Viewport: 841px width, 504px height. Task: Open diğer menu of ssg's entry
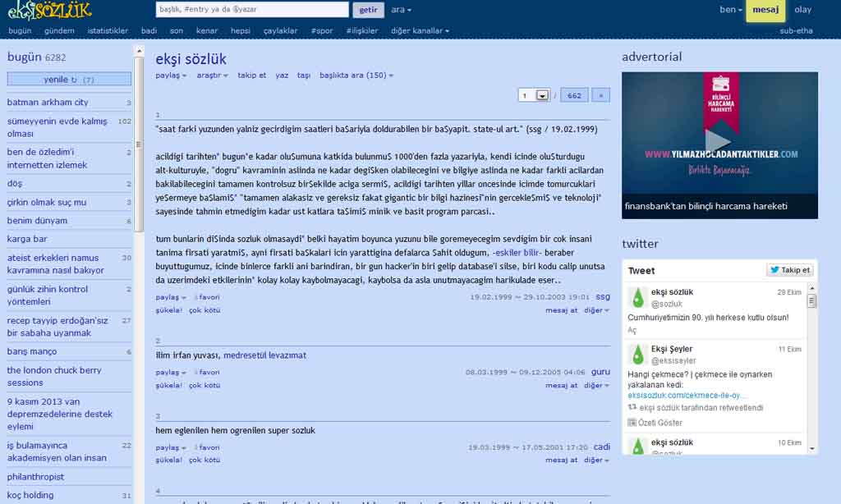(x=596, y=310)
